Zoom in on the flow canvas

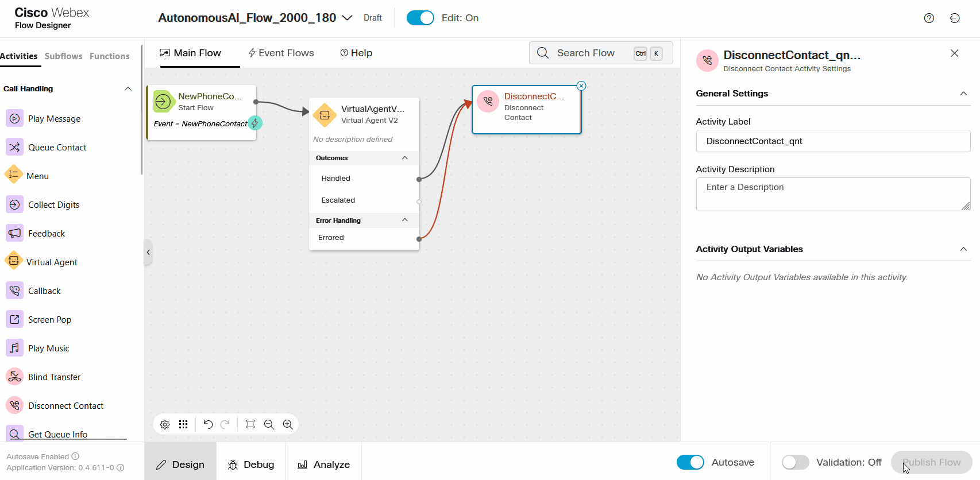pyautogui.click(x=288, y=424)
